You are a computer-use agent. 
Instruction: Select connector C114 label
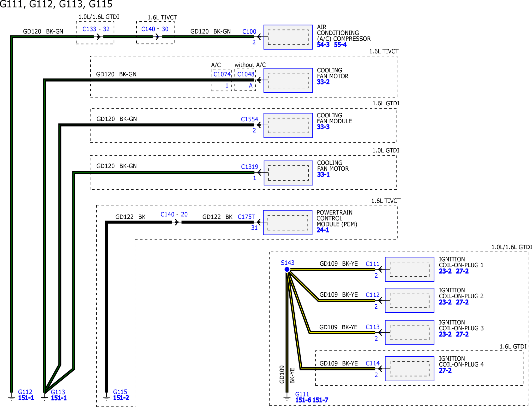click(372, 363)
